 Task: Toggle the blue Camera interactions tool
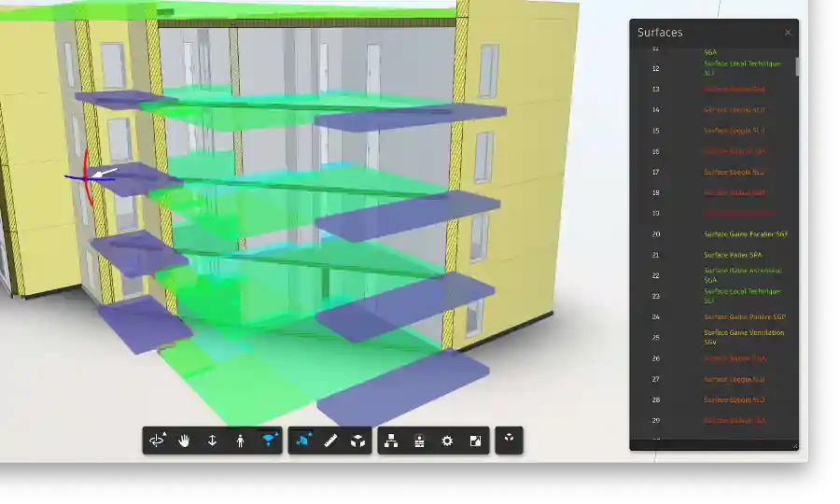[269, 441]
